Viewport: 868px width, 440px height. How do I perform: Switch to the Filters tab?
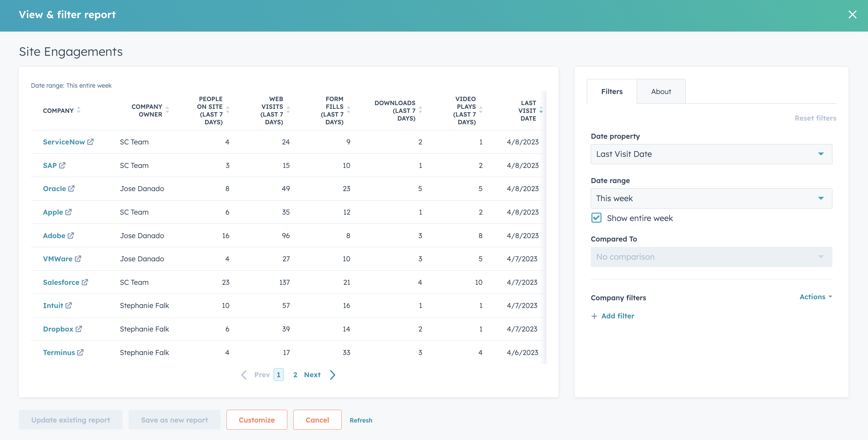coord(612,91)
